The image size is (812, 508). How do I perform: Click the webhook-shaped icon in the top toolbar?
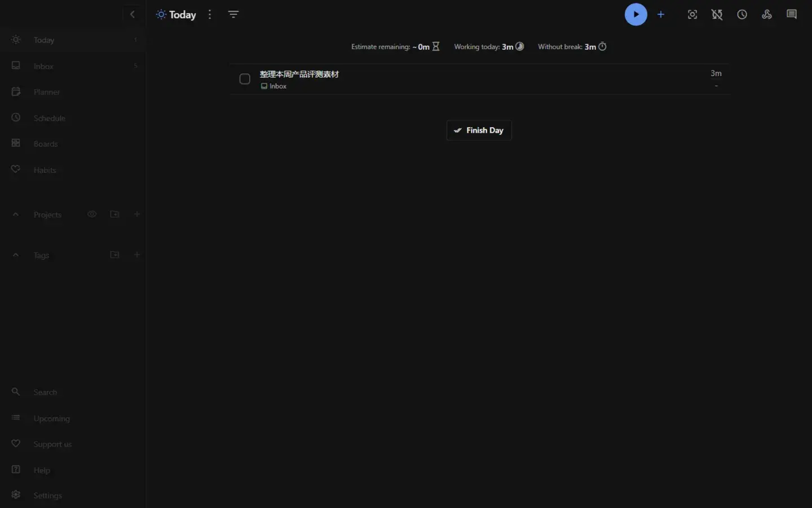tap(767, 15)
